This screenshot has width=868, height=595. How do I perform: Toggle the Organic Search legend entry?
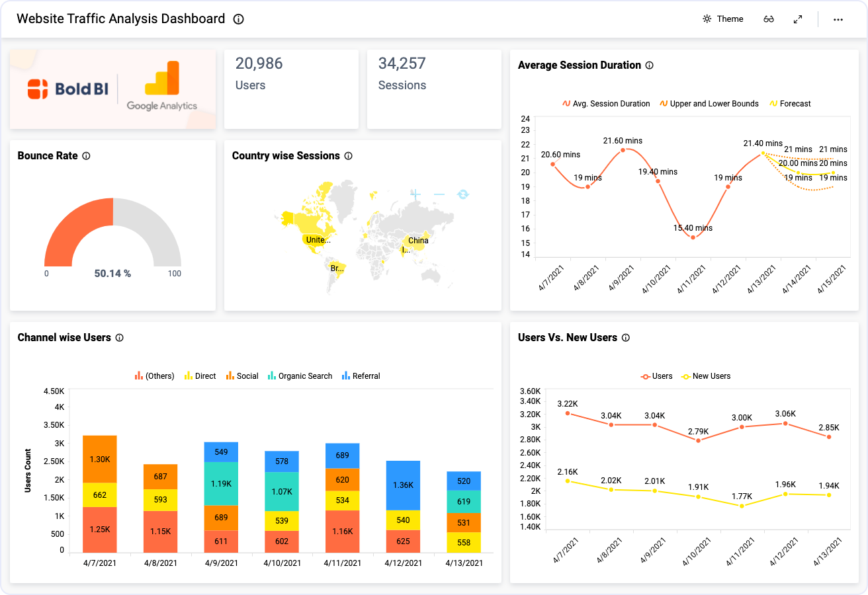(300, 376)
